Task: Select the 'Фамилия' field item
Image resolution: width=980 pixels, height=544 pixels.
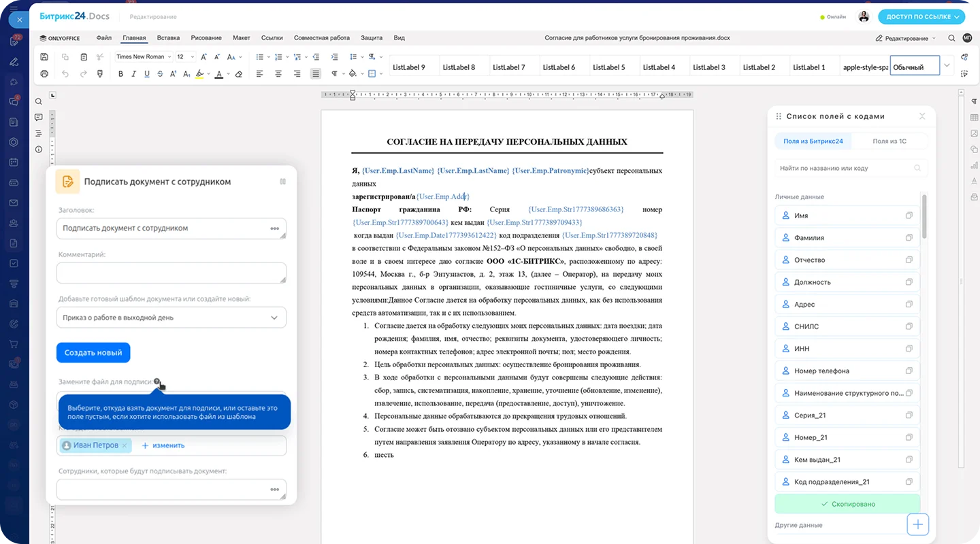Action: 847,238
